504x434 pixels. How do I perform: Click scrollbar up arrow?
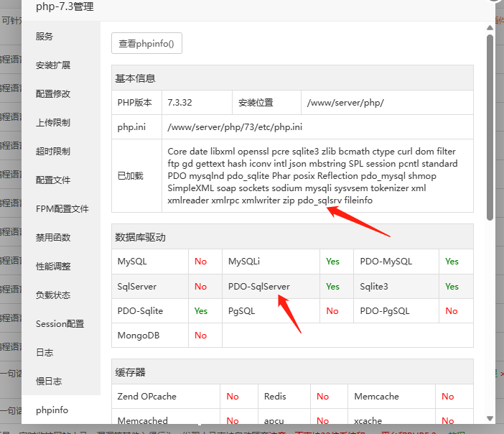(490, 28)
